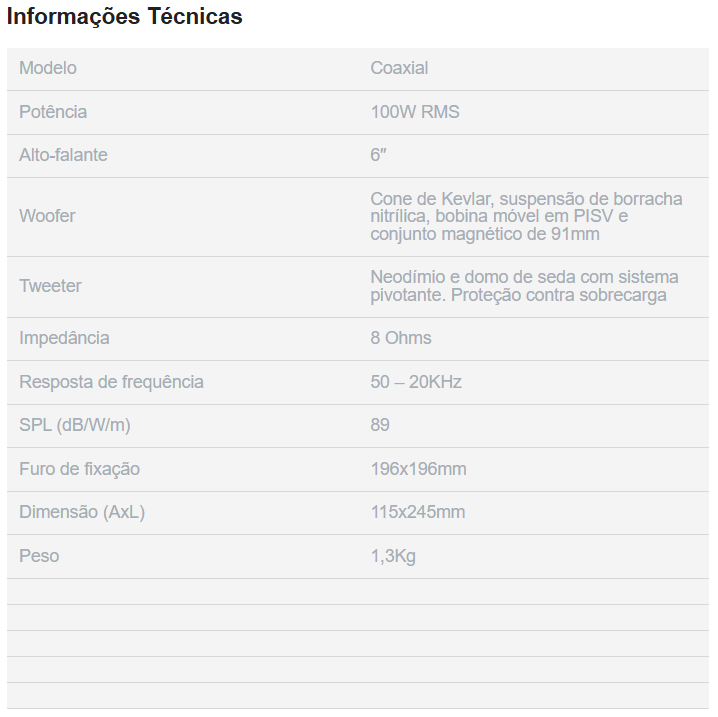
Task: Click the Cone de Kevlar description text
Action: pos(526,216)
